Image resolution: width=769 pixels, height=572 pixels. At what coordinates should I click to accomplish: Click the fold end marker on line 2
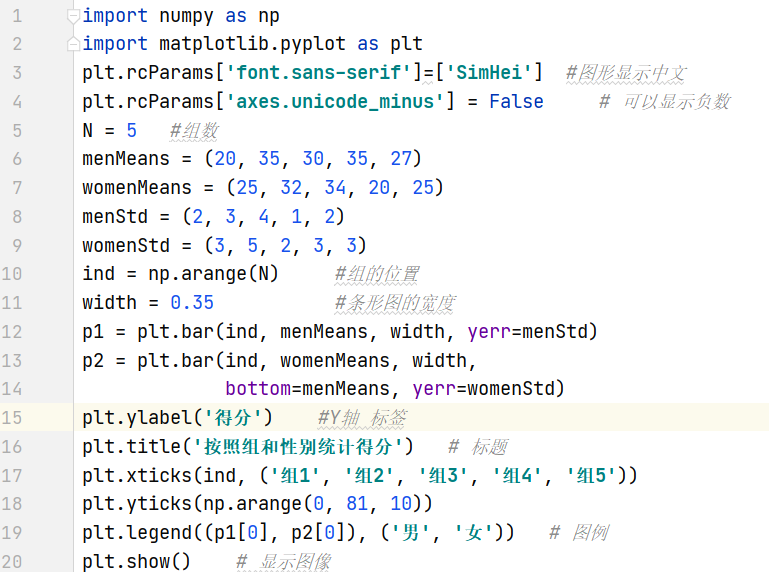[x=73, y=44]
